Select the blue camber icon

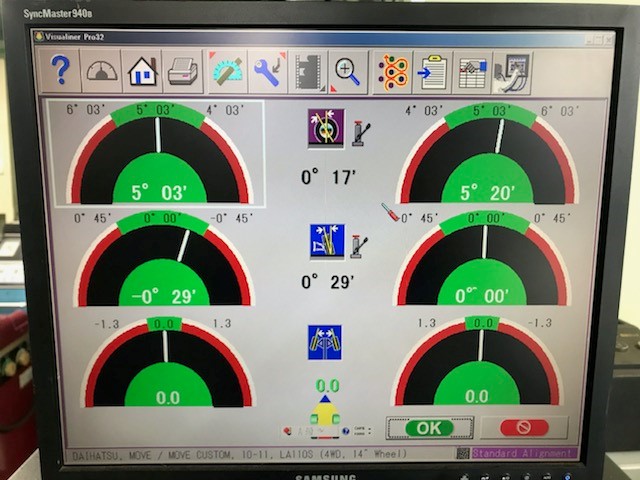pos(326,241)
